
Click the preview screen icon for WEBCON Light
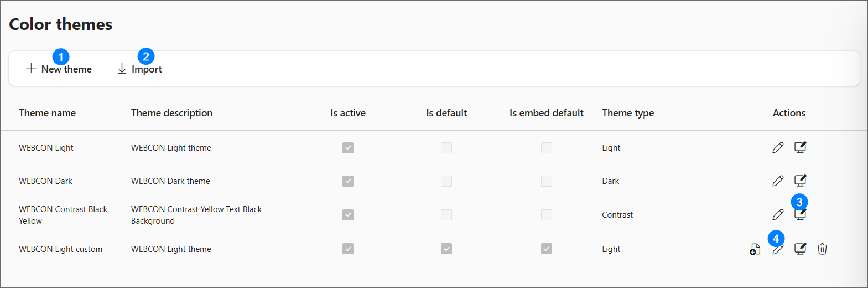800,147
